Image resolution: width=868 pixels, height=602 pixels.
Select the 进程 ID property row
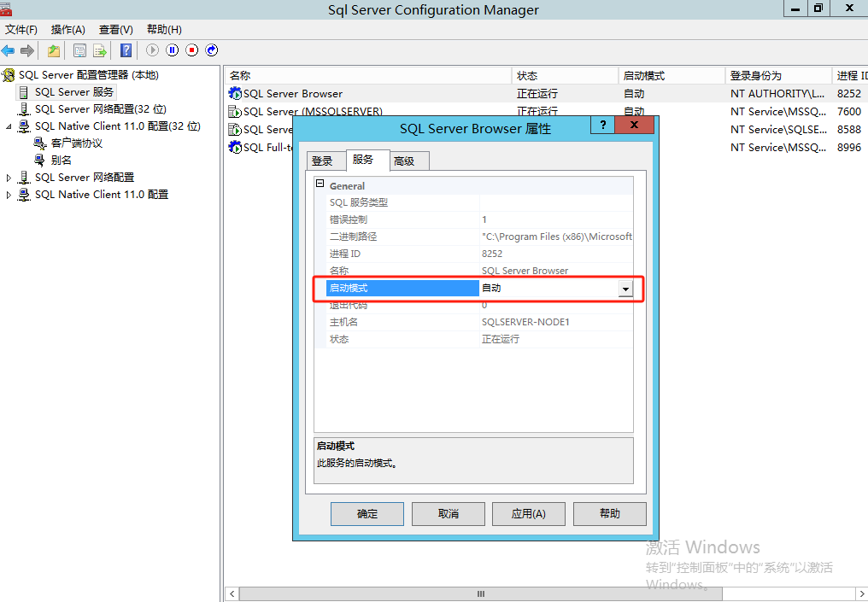pos(479,254)
